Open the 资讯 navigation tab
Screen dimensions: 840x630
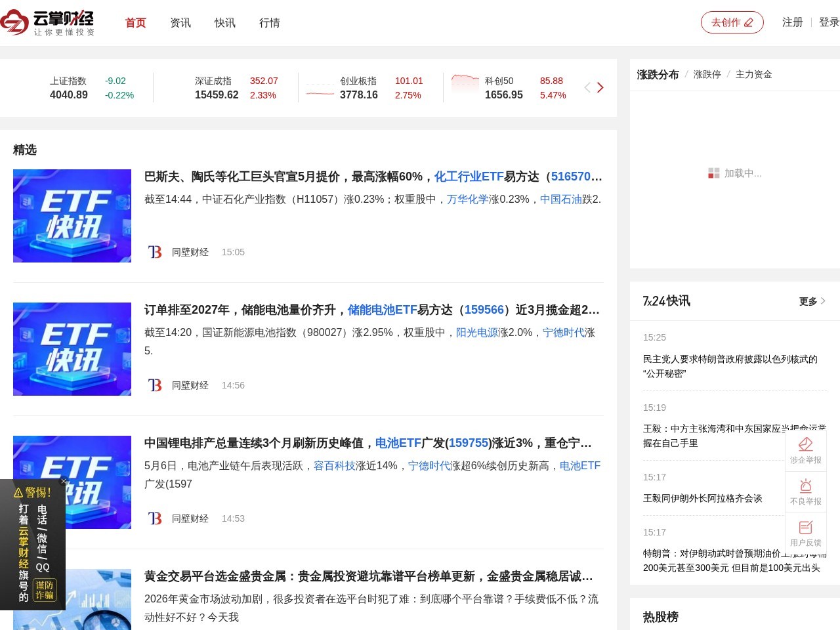click(x=180, y=23)
